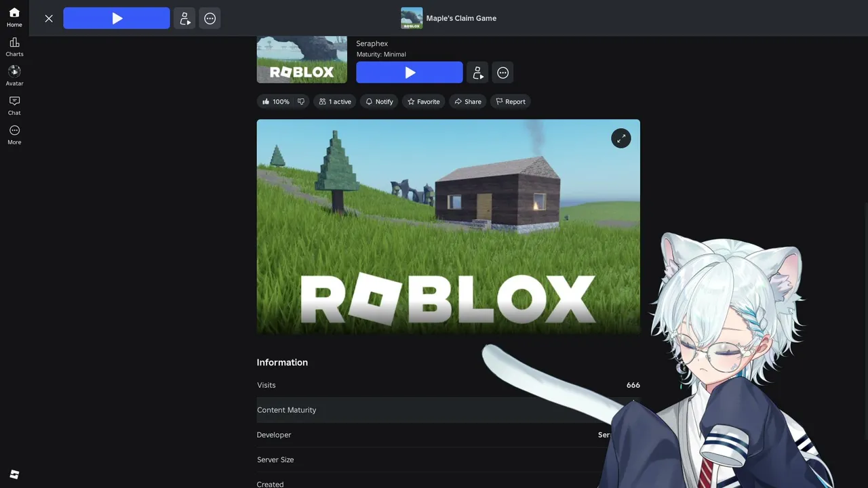Close the game details view with the X
The height and width of the screenshot is (488, 868).
[49, 18]
